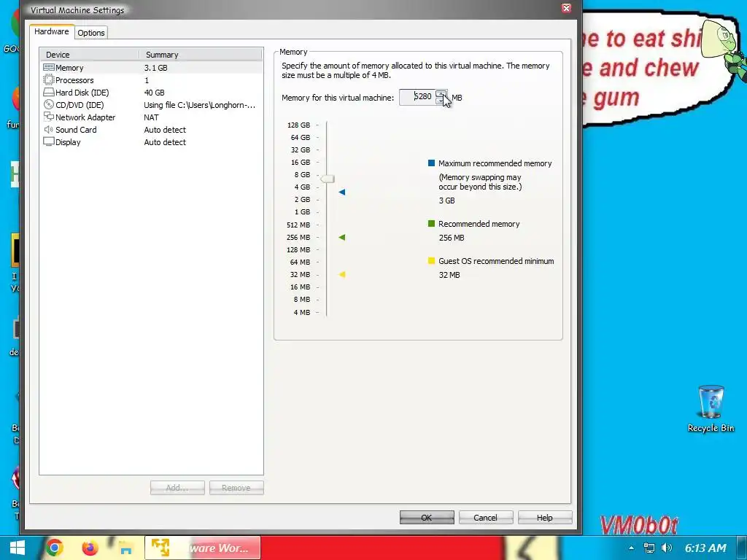
Task: Launch Chrome from the taskbar
Action: pos(54,548)
